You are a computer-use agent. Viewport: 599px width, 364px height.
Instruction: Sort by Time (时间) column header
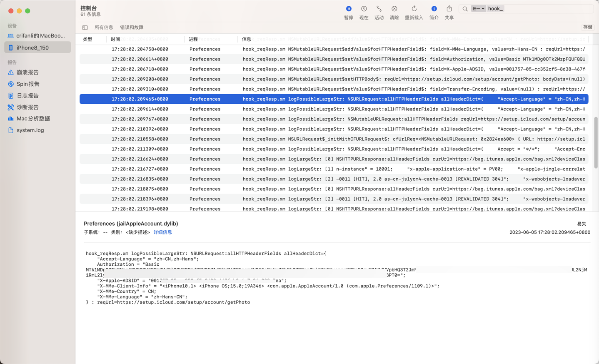pyautogui.click(x=115, y=39)
